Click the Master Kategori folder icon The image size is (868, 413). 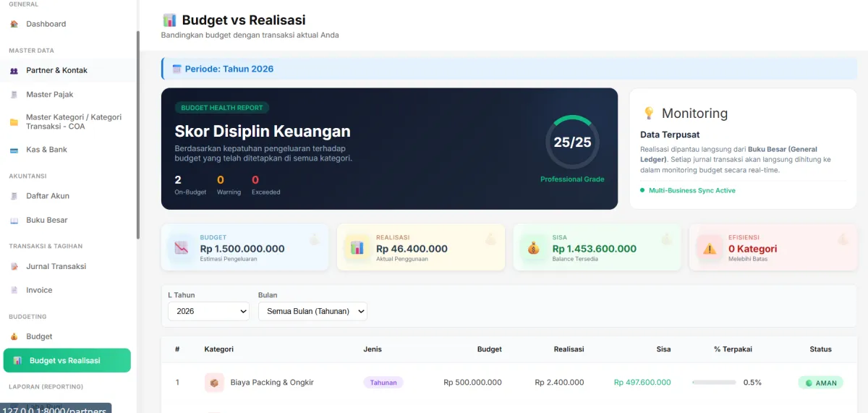click(14, 122)
